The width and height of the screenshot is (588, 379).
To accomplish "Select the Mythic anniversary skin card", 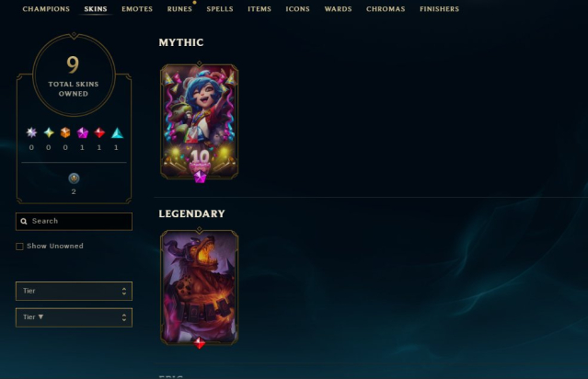I will 199,121.
